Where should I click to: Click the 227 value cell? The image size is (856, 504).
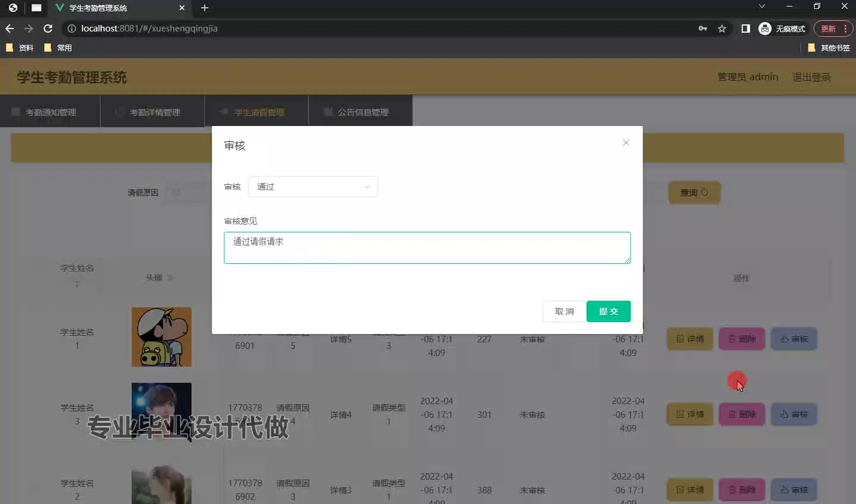click(x=484, y=339)
